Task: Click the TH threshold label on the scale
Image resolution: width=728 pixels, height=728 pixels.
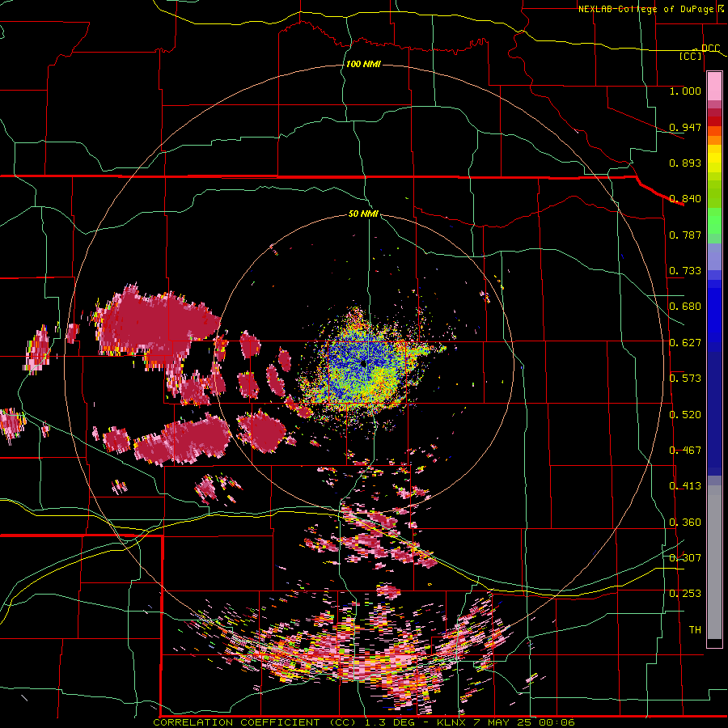Action: [x=695, y=630]
